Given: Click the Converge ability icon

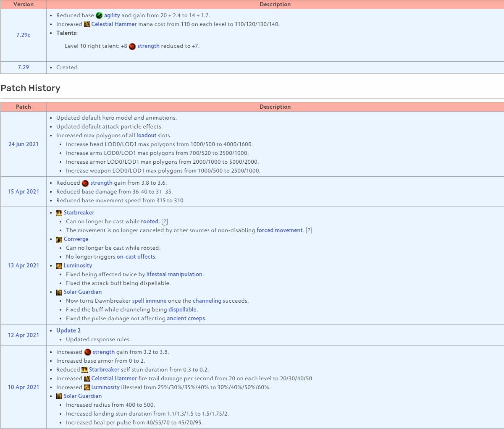Looking at the screenshot, I should pyautogui.click(x=59, y=239).
